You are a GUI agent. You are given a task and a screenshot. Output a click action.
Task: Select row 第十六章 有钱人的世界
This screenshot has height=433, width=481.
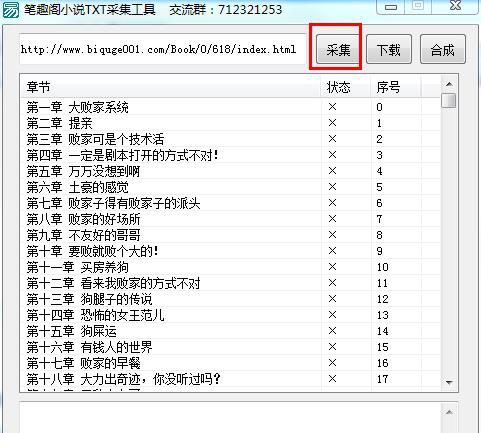231,347
